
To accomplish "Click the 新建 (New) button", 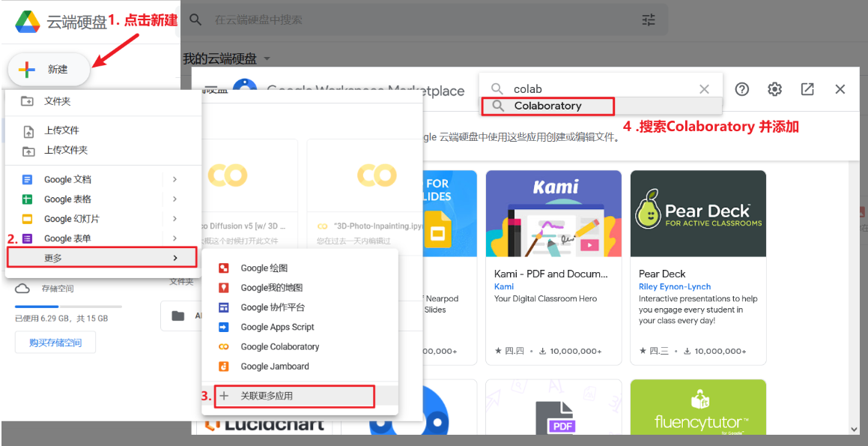I will tap(49, 69).
